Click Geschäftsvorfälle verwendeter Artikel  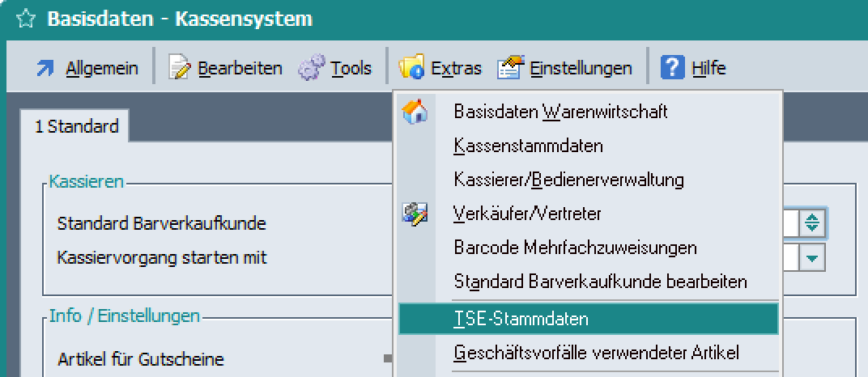coord(596,353)
